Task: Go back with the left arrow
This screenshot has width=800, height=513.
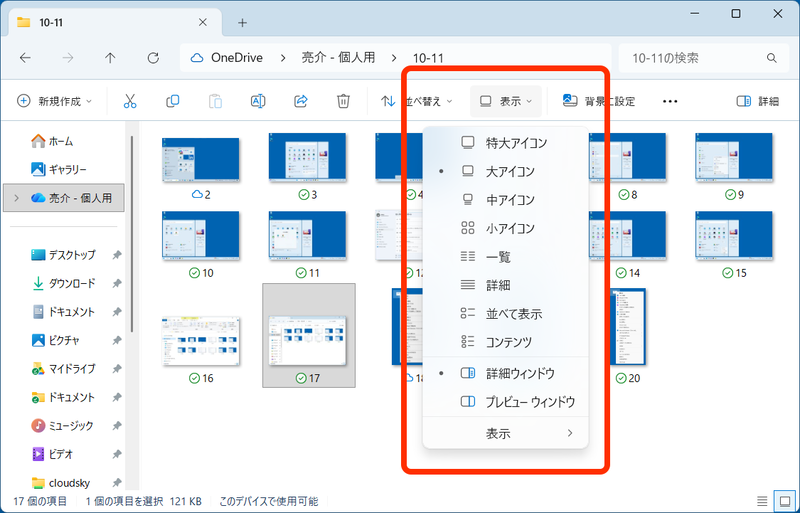Action: 25,58
